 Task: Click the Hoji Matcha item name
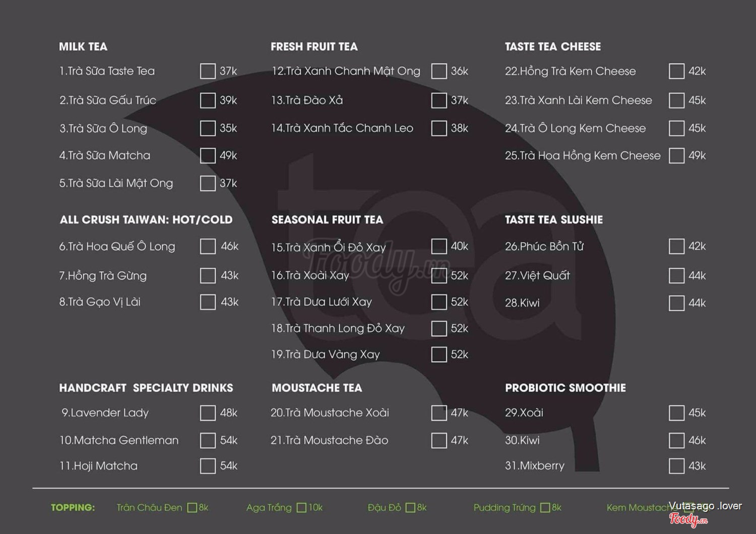click(98, 466)
